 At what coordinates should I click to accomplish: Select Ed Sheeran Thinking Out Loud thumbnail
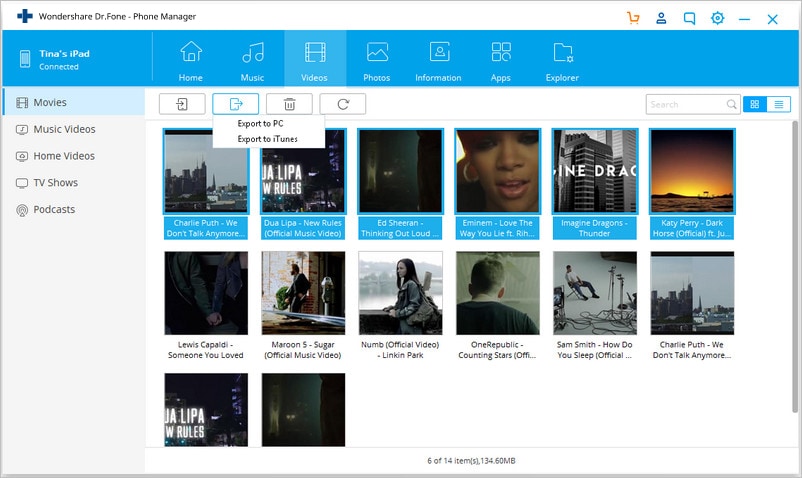400,171
